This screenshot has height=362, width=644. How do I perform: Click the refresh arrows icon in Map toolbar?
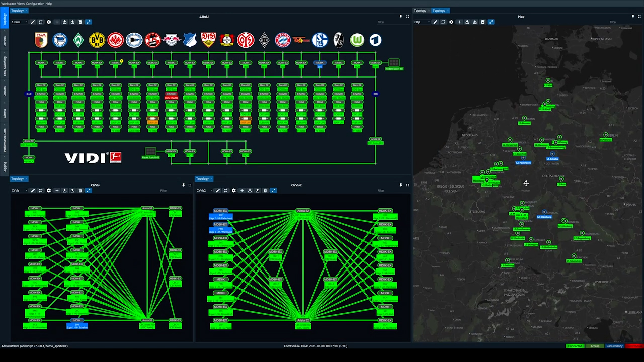pyautogui.click(x=443, y=22)
